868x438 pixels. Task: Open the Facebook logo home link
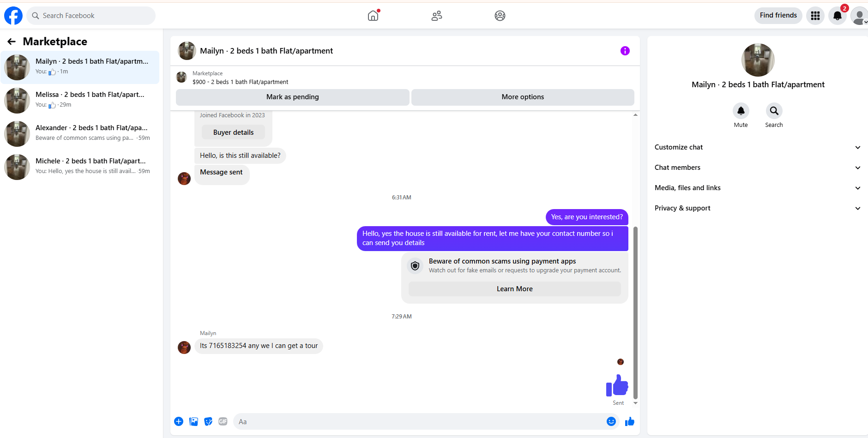(13, 16)
